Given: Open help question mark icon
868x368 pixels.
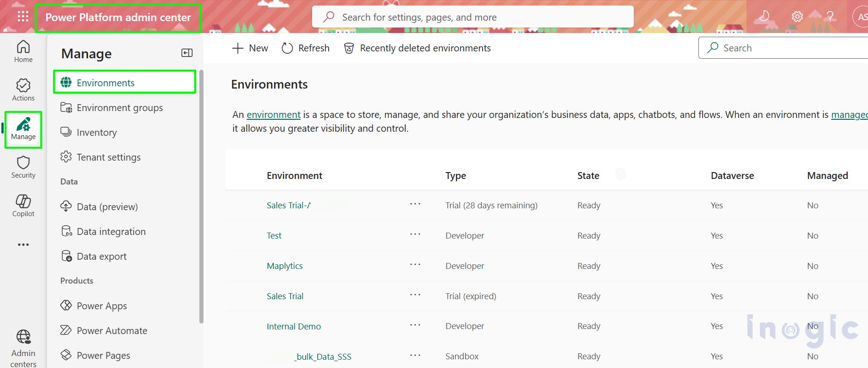Looking at the screenshot, I should click(x=830, y=17).
